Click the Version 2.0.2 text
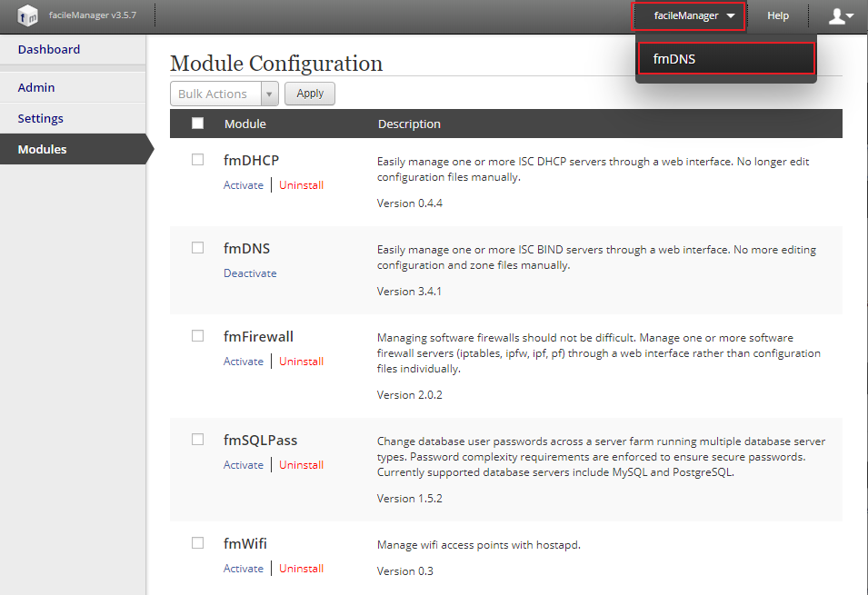The image size is (868, 595). [410, 394]
